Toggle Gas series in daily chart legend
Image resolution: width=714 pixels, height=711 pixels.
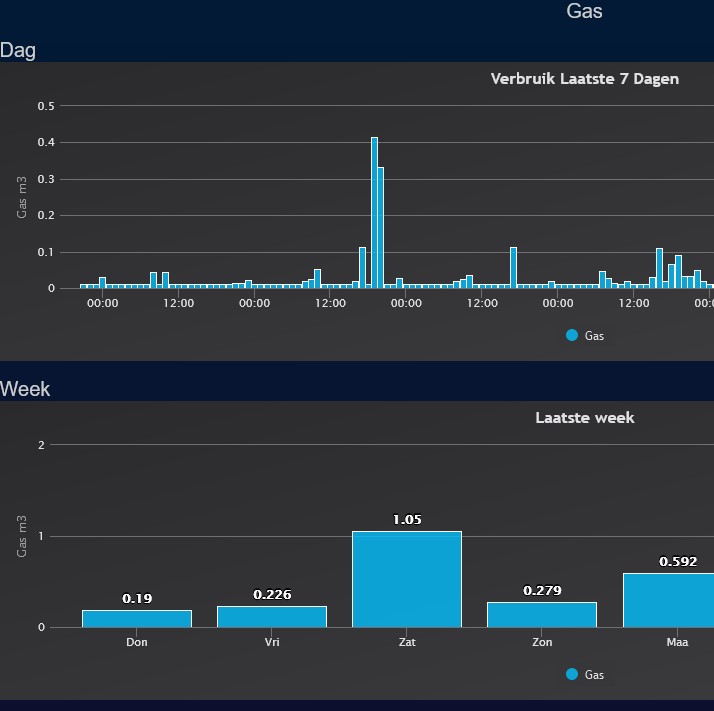(585, 336)
